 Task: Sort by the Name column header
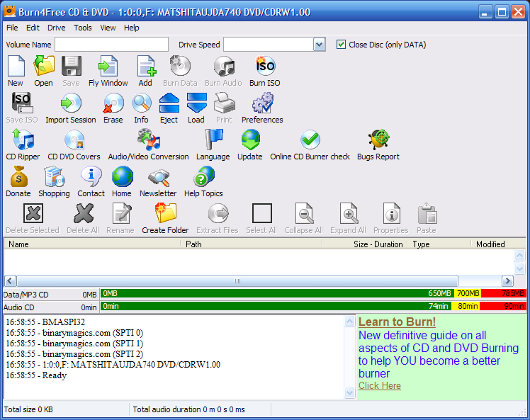pos(92,244)
